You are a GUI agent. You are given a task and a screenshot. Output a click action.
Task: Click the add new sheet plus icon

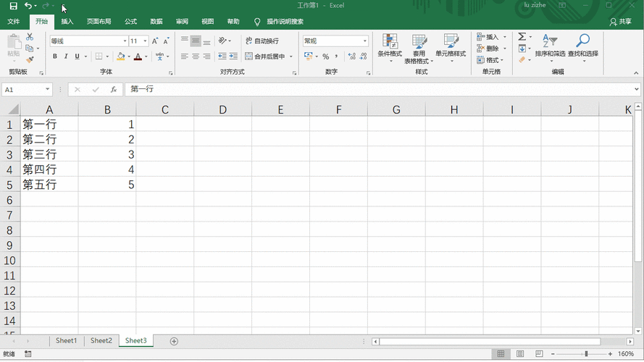click(174, 342)
